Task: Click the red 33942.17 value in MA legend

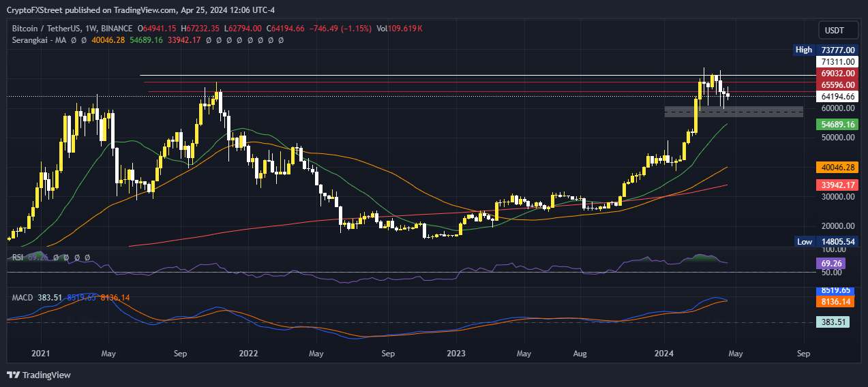Action: pos(184,40)
